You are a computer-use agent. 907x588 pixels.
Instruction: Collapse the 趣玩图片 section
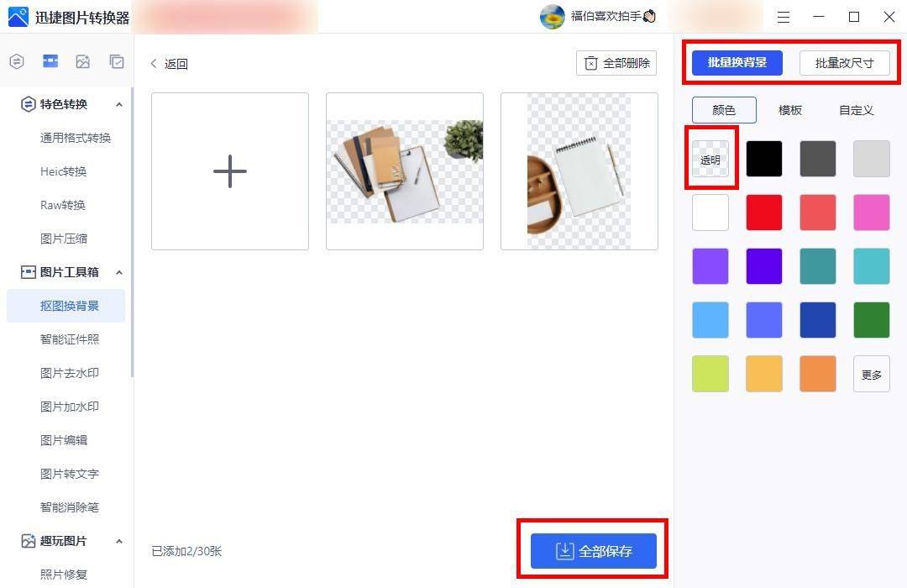118,542
